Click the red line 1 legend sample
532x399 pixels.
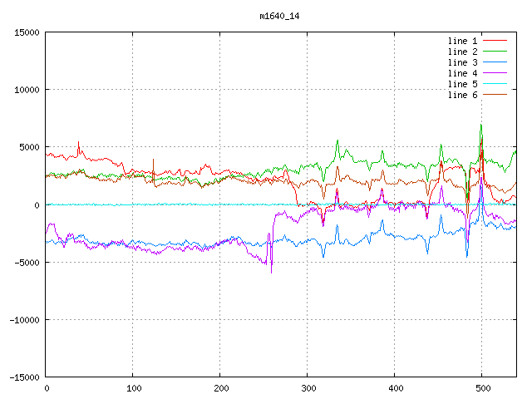[495, 41]
